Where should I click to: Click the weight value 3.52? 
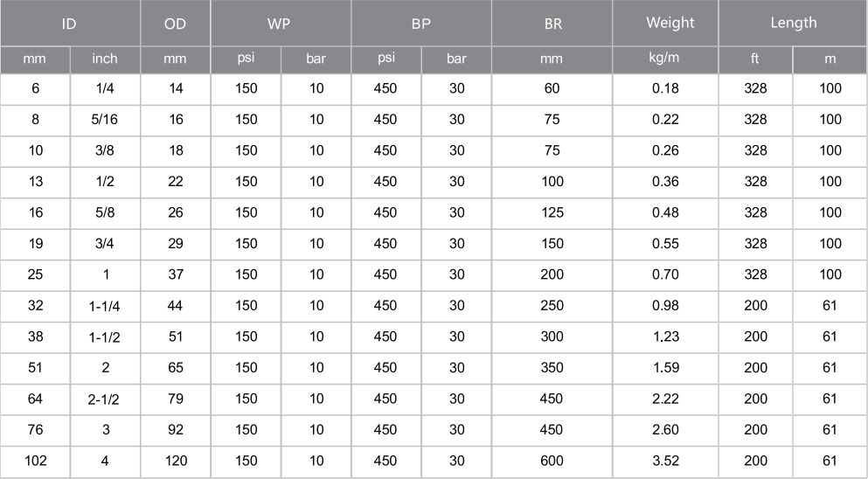[x=665, y=461]
